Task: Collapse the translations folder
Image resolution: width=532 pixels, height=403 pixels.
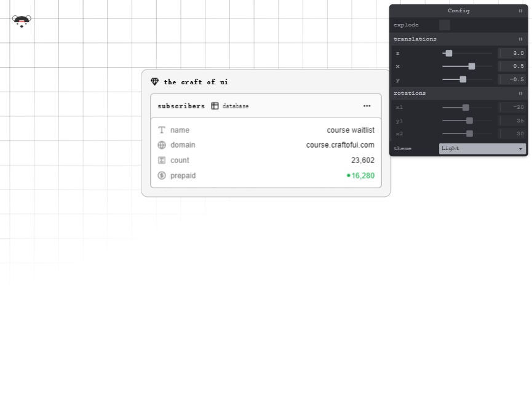Action: pyautogui.click(x=520, y=39)
